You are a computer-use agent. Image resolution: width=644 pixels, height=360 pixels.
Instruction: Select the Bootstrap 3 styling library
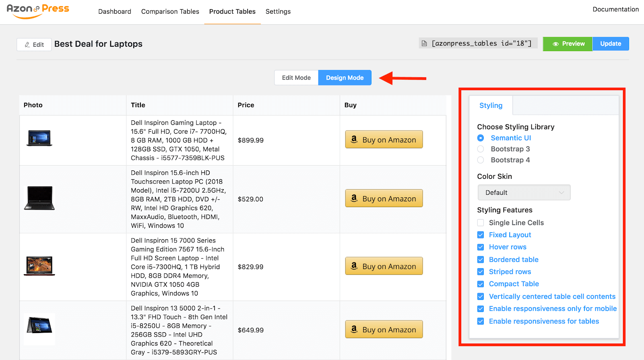481,149
